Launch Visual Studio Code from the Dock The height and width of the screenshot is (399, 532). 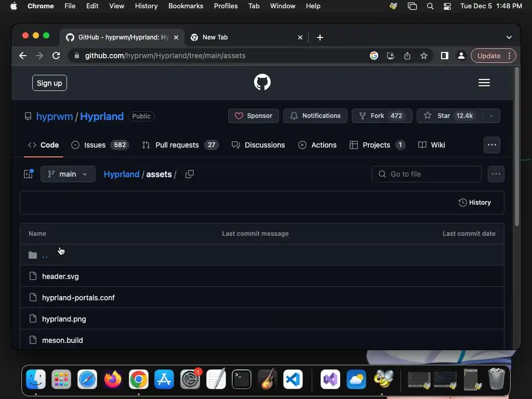pos(293,379)
